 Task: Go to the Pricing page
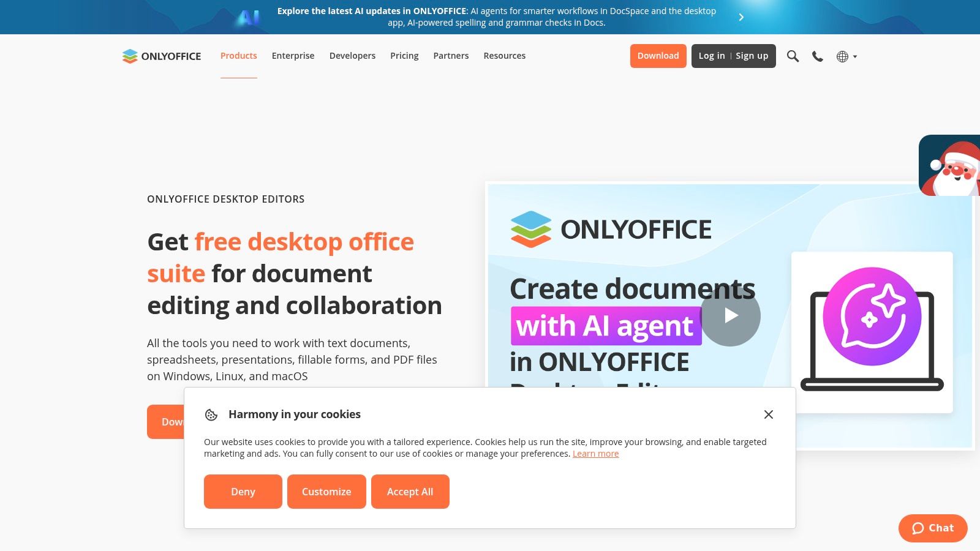404,56
